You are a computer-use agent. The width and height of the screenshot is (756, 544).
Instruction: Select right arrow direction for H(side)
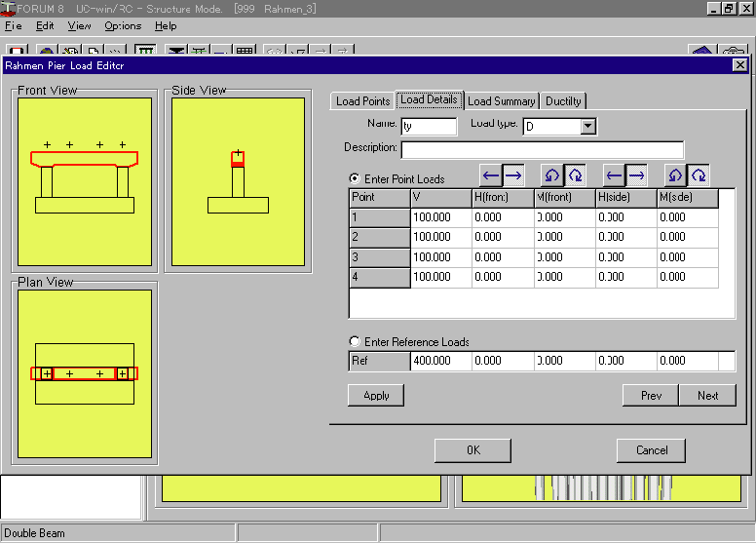tap(636, 175)
